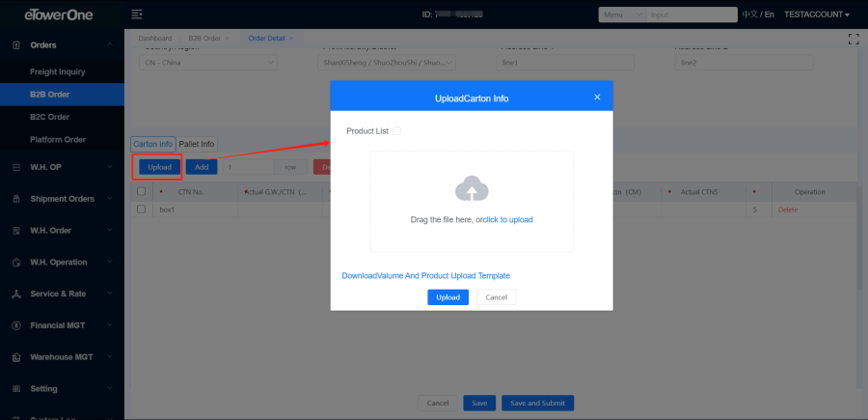Click the Shipment Orders lock icon
The height and width of the screenshot is (420, 868).
coord(15,199)
